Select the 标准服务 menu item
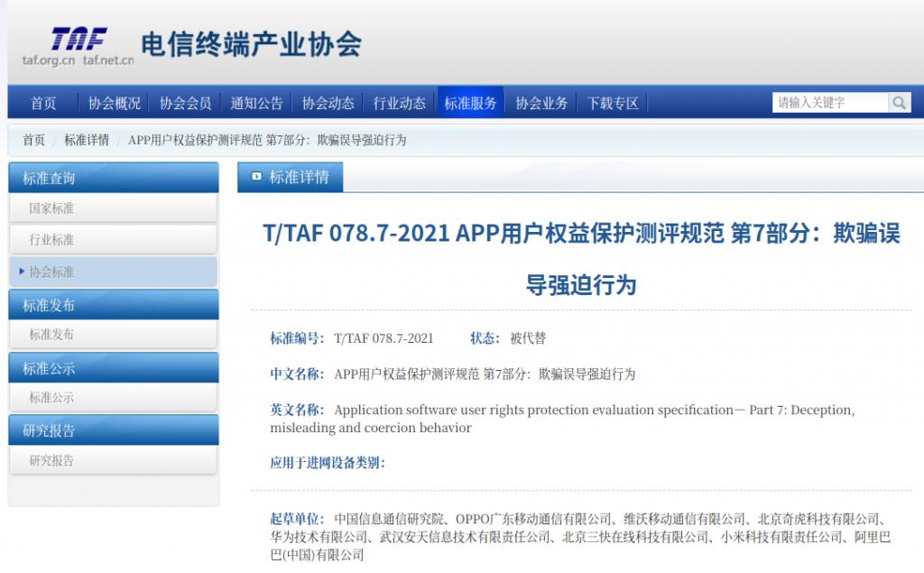This screenshot has height=573, width=924. point(470,103)
